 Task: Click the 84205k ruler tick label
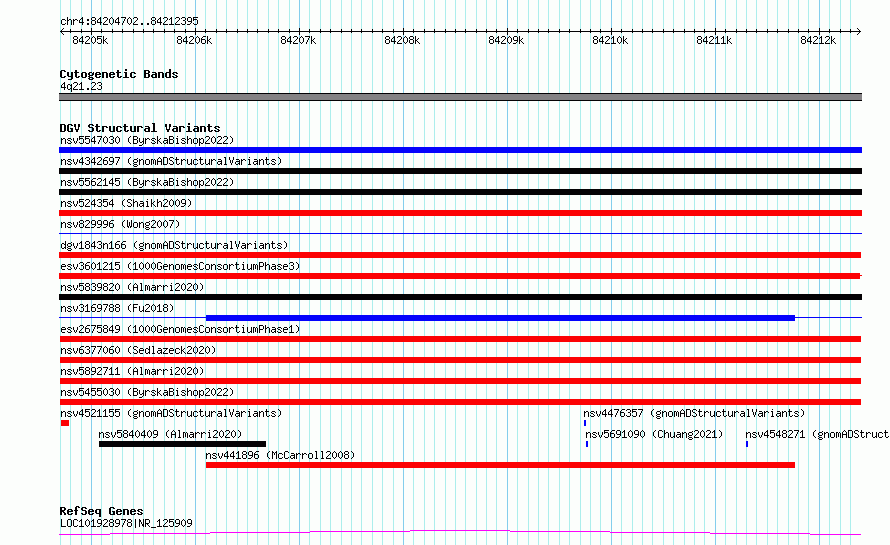coord(90,40)
